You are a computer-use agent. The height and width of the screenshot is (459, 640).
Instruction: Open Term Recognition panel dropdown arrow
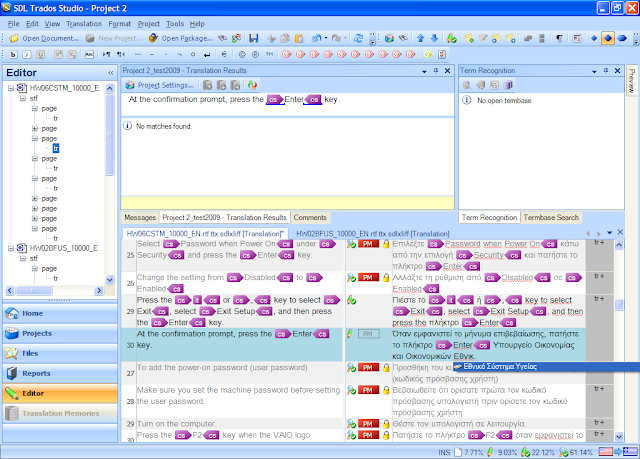594,71
